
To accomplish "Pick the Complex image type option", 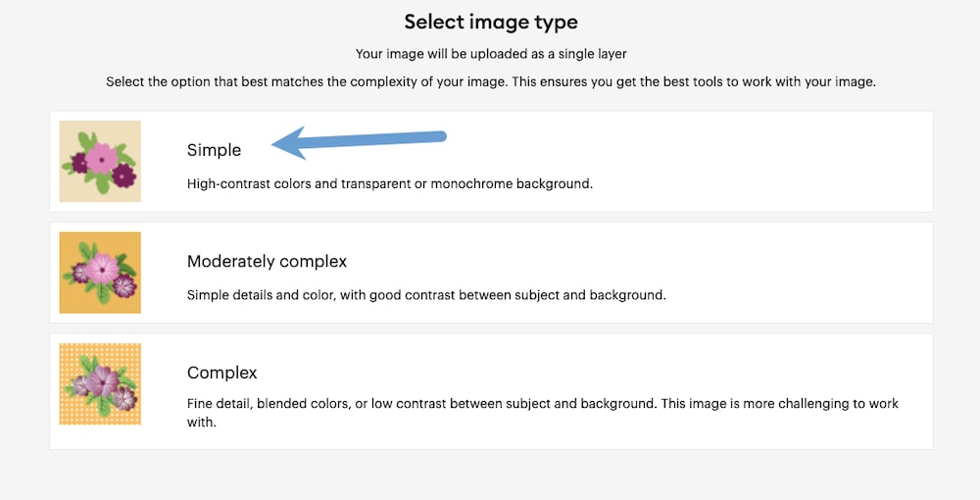I will (491, 391).
